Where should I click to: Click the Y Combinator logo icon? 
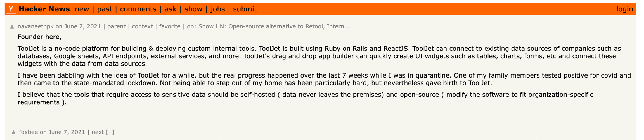[x=11, y=9]
